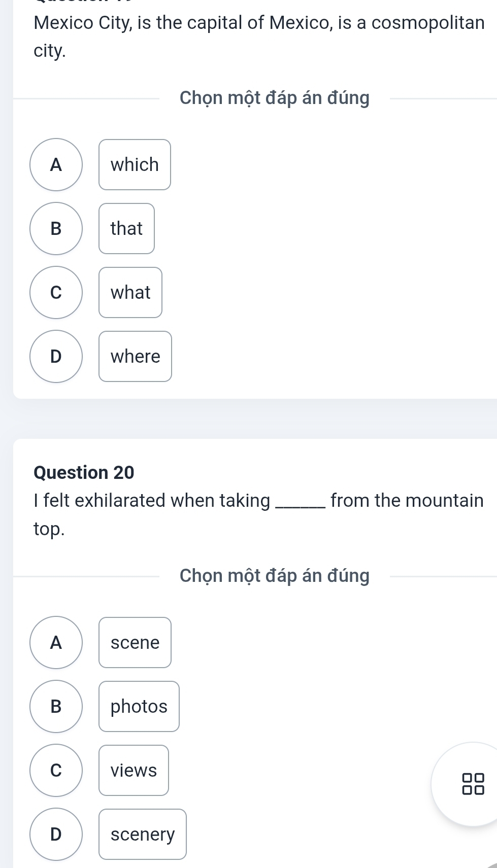
Task: Click the 'that' answer box
Action: pyautogui.click(x=126, y=228)
